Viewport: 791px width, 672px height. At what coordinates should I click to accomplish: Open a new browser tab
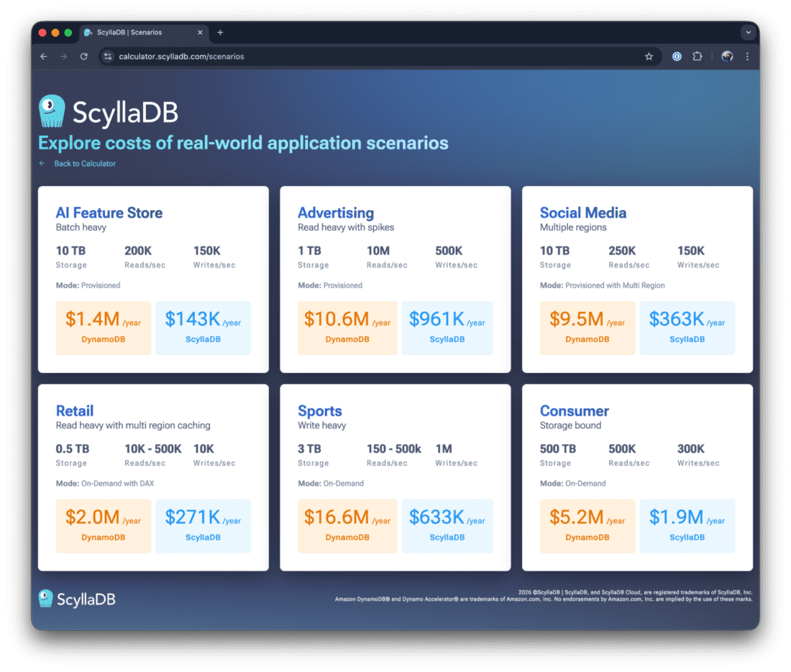220,32
